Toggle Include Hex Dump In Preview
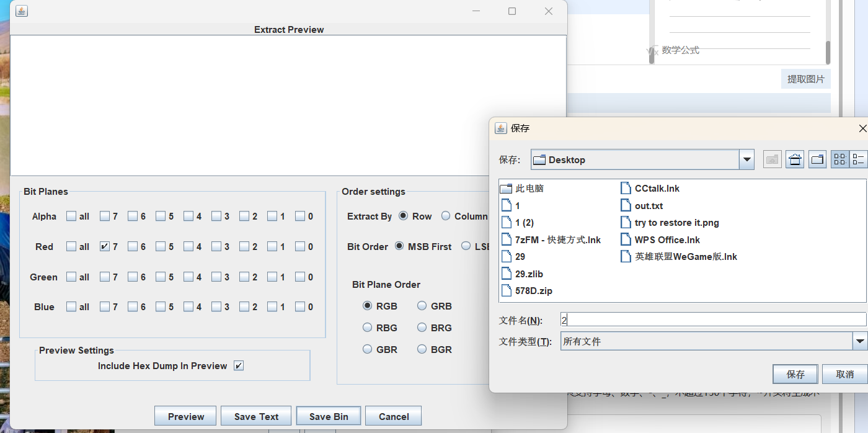Viewport: 868px width, 433px height. pyautogui.click(x=239, y=366)
